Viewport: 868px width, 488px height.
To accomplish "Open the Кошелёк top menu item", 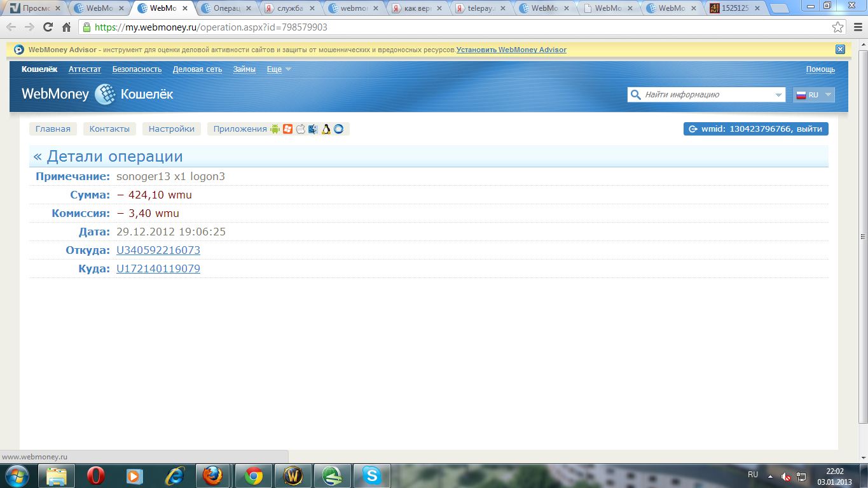I will tap(39, 69).
